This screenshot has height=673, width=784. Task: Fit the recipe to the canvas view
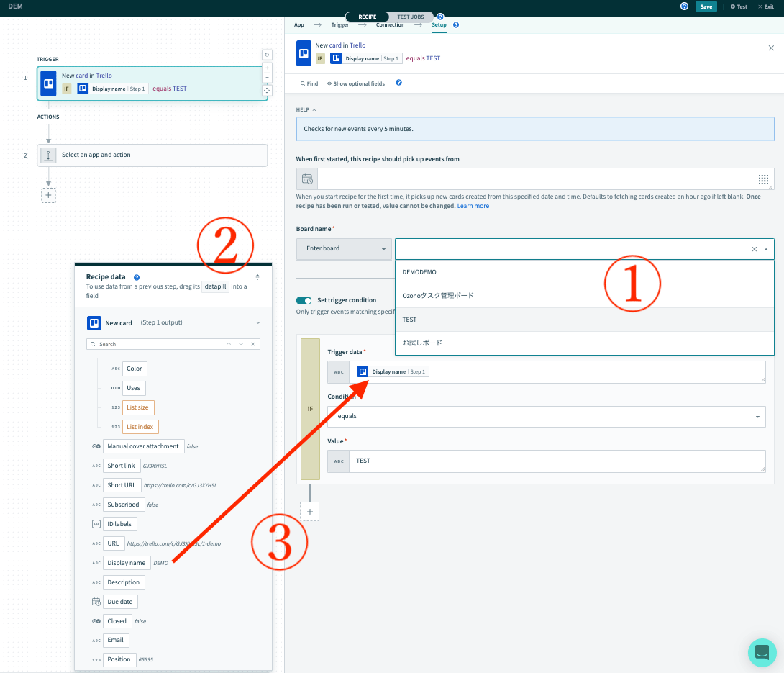click(x=267, y=90)
